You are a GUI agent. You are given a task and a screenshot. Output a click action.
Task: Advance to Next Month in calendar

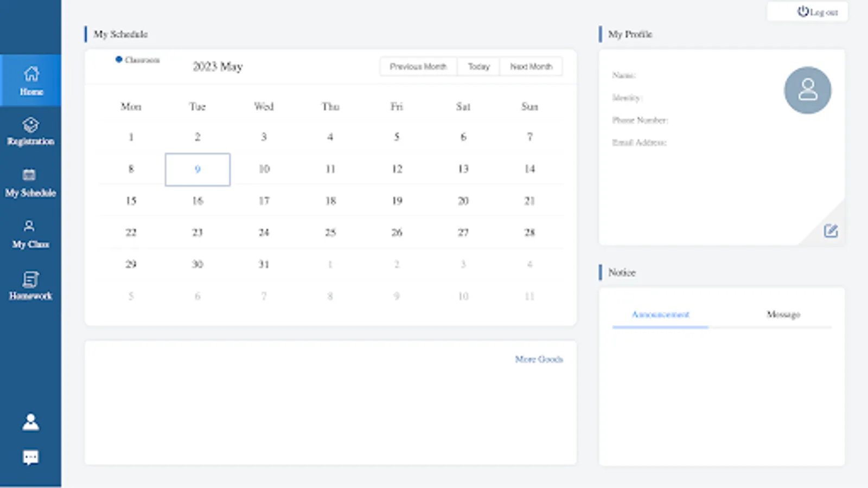(531, 67)
